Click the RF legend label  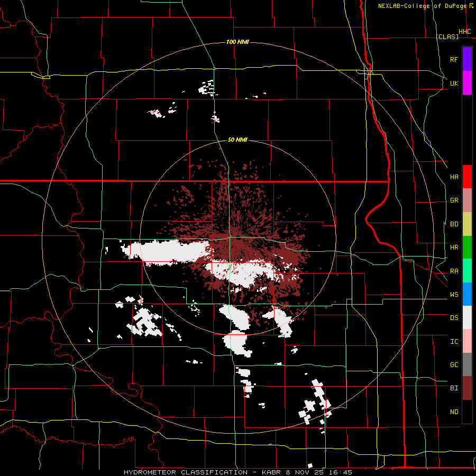click(x=454, y=59)
